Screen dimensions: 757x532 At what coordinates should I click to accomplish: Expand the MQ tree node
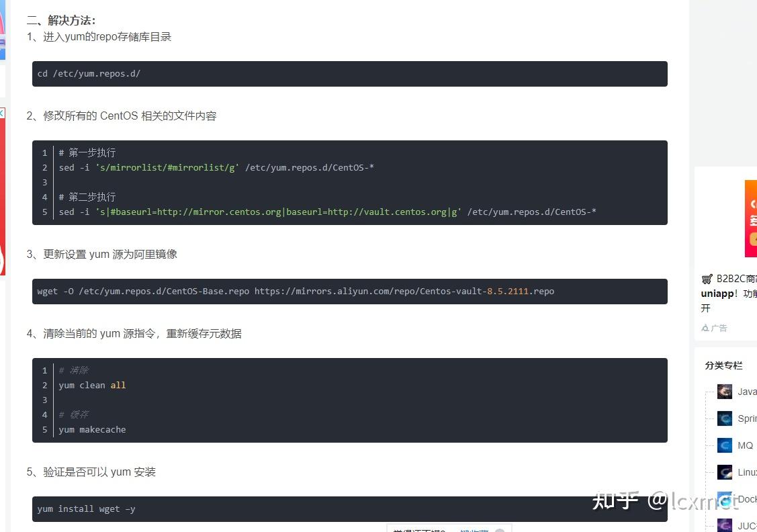tap(711, 445)
